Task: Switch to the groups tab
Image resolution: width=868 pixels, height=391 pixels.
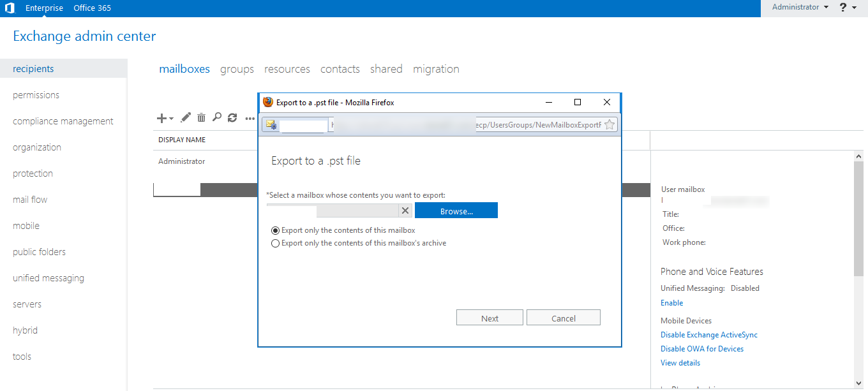Action: [x=237, y=69]
